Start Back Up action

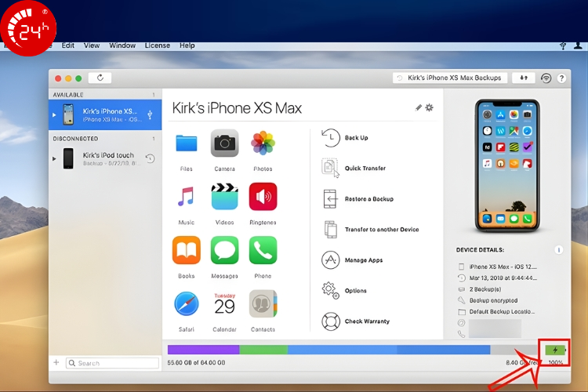(345, 138)
